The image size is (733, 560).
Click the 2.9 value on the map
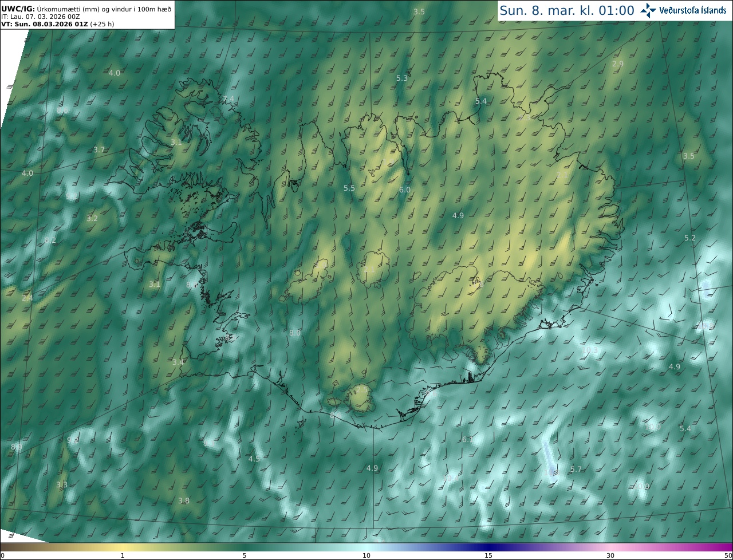pyautogui.click(x=618, y=64)
